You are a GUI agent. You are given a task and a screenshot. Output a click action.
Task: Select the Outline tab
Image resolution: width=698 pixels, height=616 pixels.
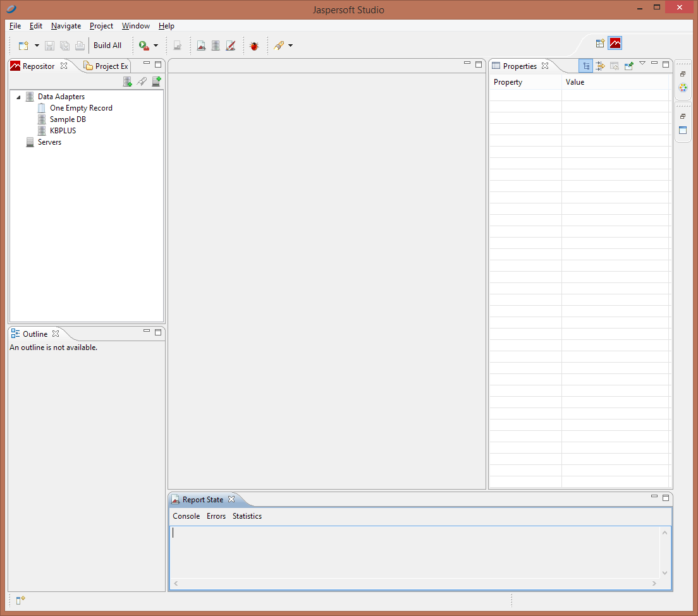[x=35, y=334]
